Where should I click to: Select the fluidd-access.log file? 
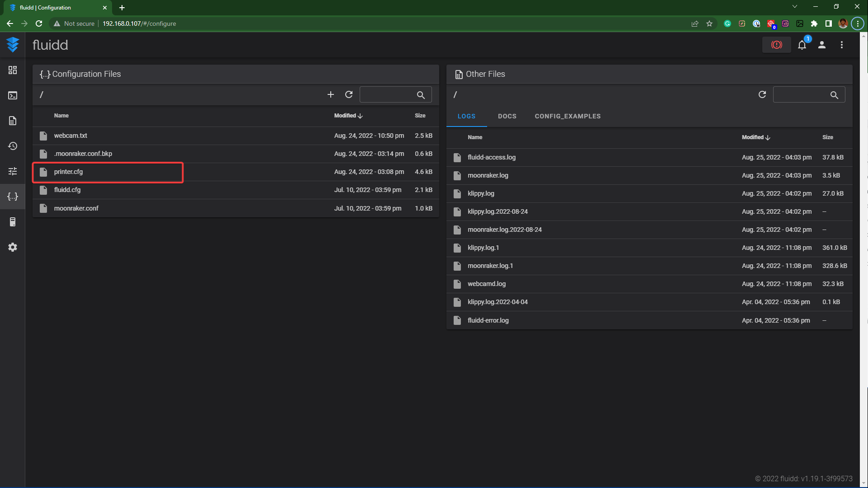coord(649,157)
